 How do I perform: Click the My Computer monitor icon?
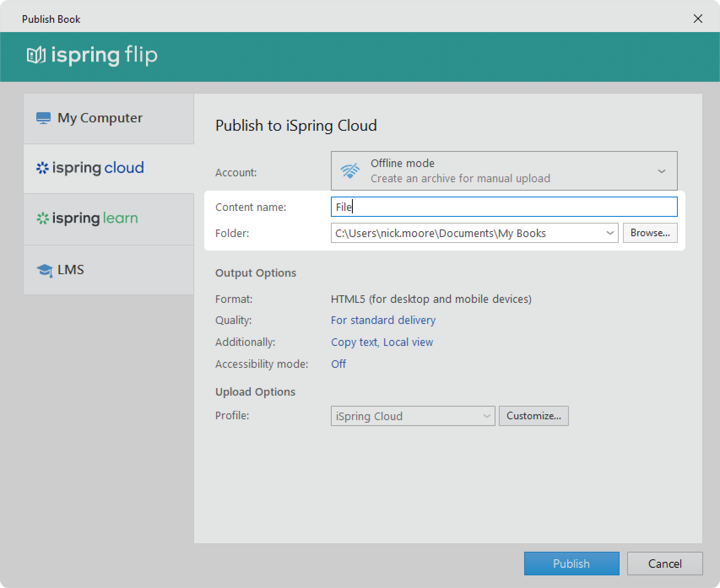pos(43,118)
